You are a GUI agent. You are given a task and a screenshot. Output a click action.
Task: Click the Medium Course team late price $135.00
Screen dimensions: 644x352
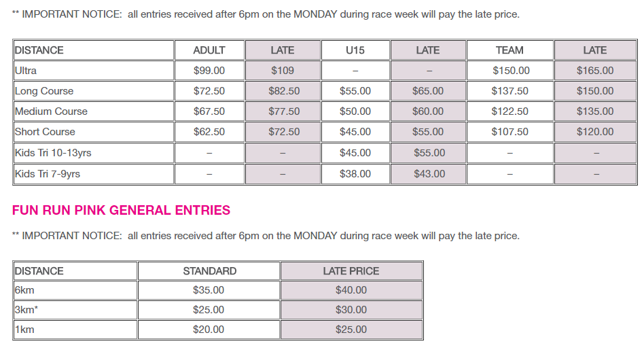coord(595,111)
